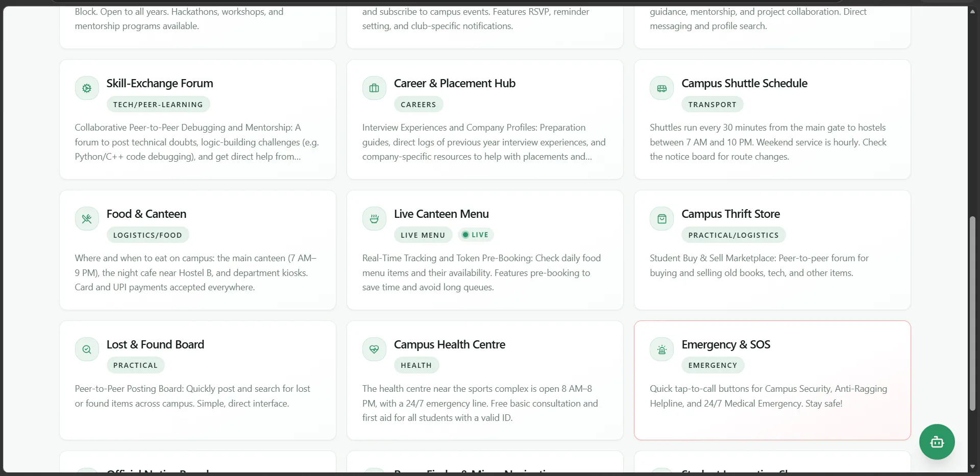Click the page vertical scrollbar thumb
Image resolution: width=980 pixels, height=476 pixels.
click(x=972, y=313)
